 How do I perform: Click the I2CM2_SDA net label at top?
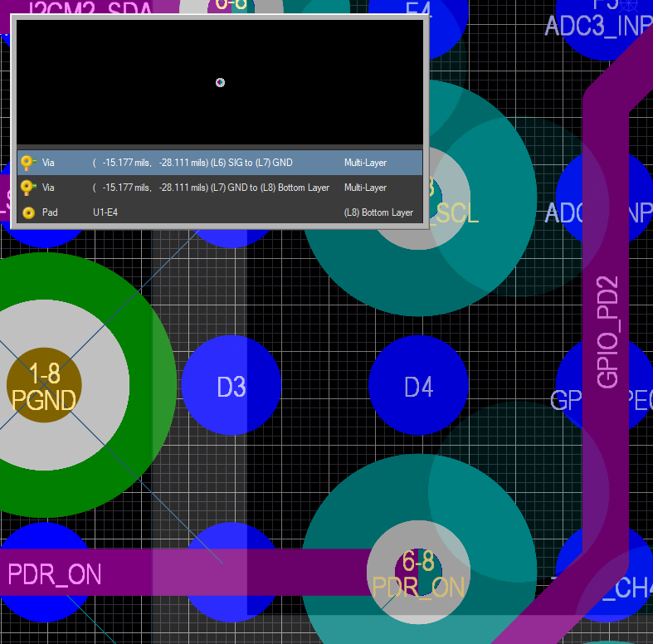(91, 8)
